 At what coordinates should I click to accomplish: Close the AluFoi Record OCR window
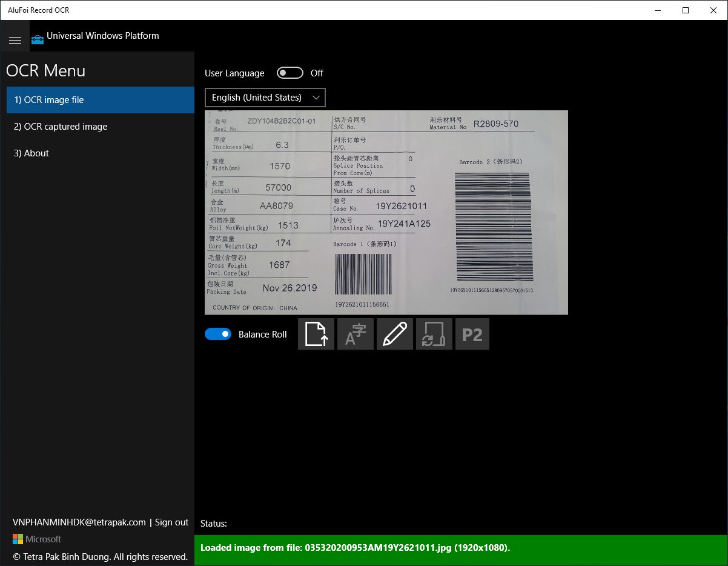click(713, 10)
